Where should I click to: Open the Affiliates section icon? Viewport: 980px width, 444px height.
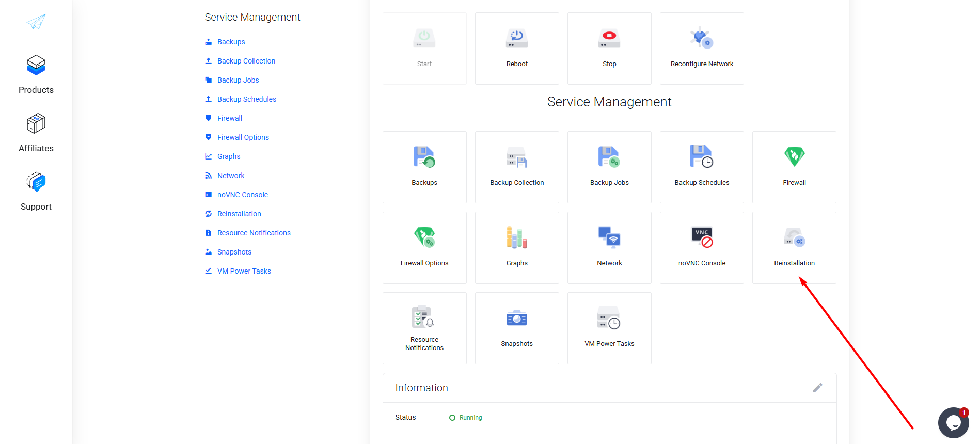point(36,124)
